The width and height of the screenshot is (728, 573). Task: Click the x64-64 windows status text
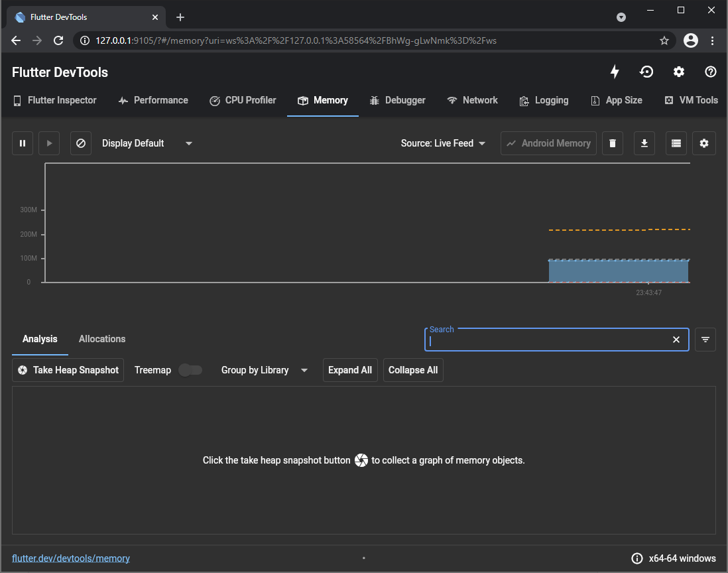(682, 558)
